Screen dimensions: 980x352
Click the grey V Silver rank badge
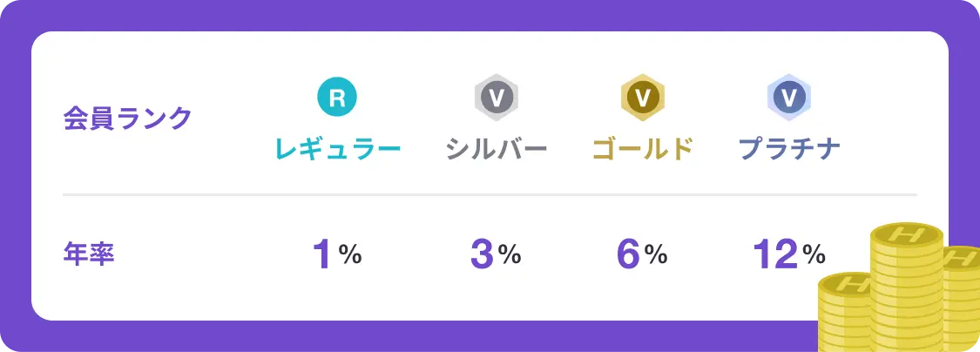coord(497,98)
